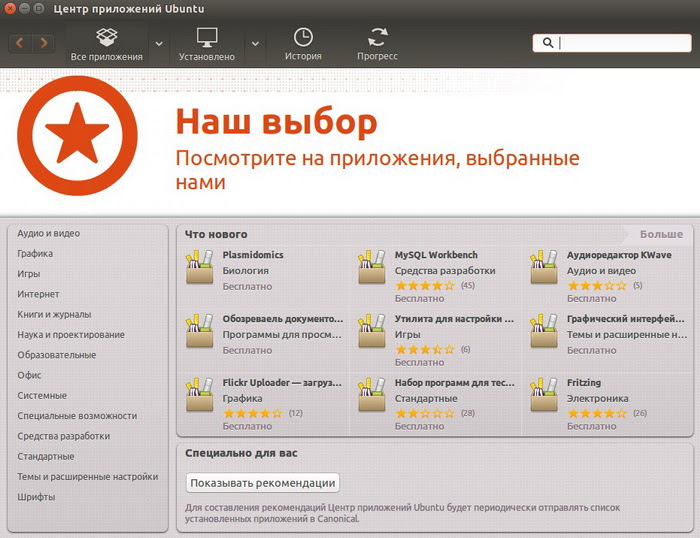Open the MySQL Workbench app title
This screenshot has height=538, width=700.
coord(436,255)
